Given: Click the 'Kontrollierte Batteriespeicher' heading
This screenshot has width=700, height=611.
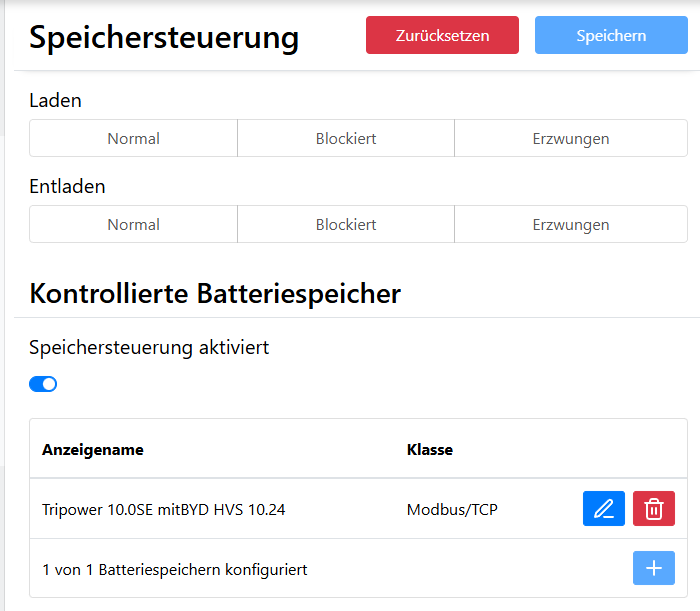Looking at the screenshot, I should pos(215,293).
